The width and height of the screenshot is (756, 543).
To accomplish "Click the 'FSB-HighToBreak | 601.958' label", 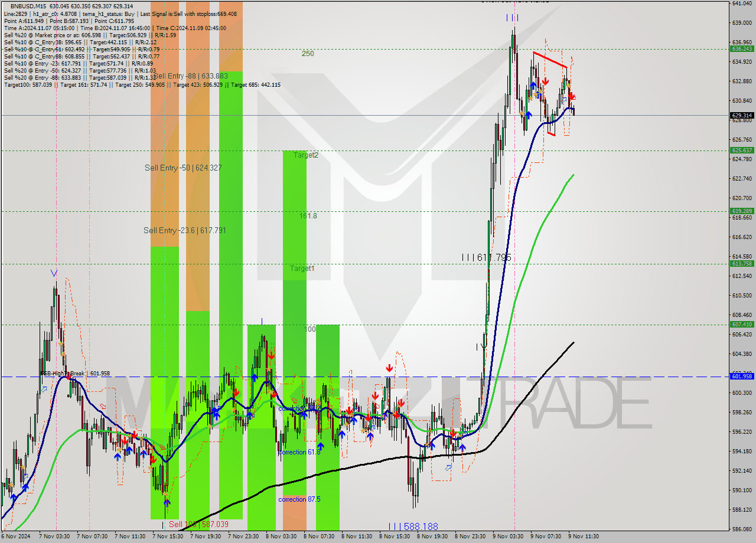I will 75,374.
